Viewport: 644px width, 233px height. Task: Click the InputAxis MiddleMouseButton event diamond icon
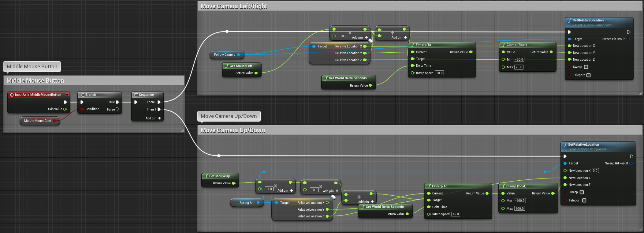[x=12, y=95]
